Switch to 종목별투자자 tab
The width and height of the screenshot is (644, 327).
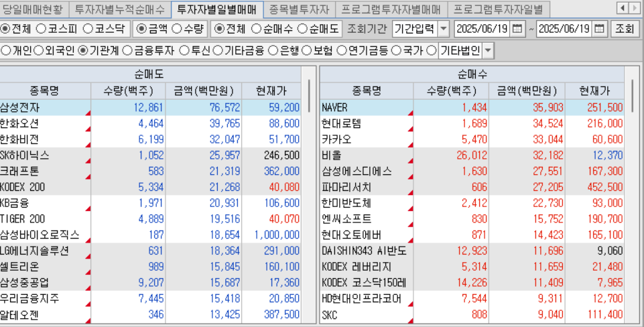[300, 8]
